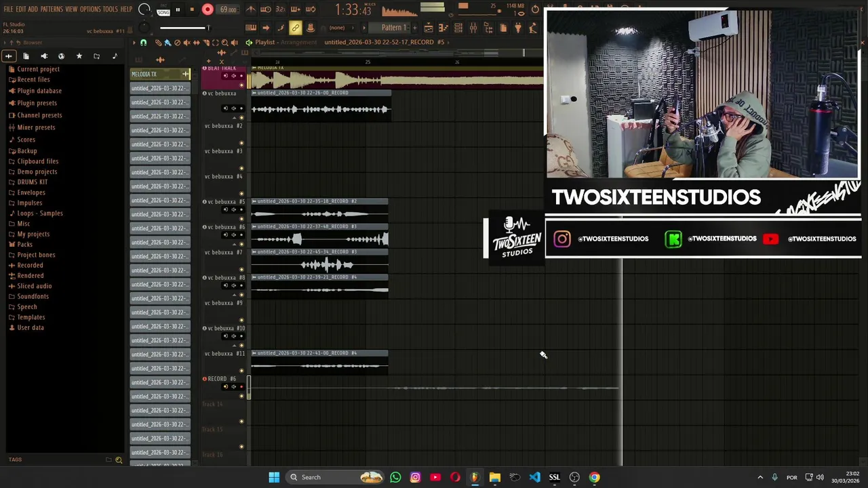
Task: Open the Mixer icon
Action: coord(473,28)
